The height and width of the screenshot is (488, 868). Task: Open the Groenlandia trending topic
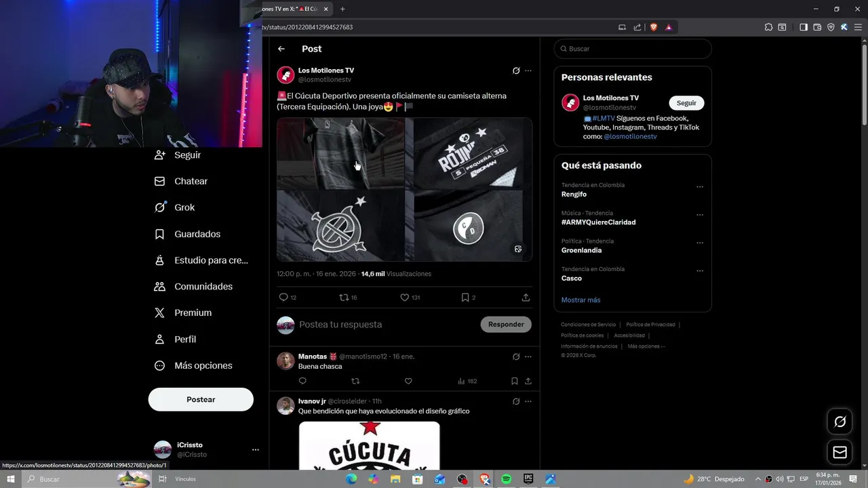pos(581,250)
